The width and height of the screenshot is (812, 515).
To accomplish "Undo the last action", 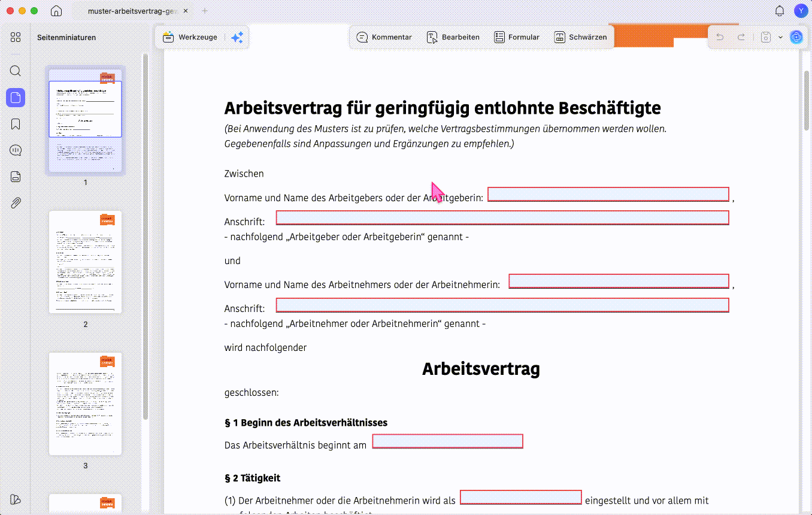I will click(720, 37).
